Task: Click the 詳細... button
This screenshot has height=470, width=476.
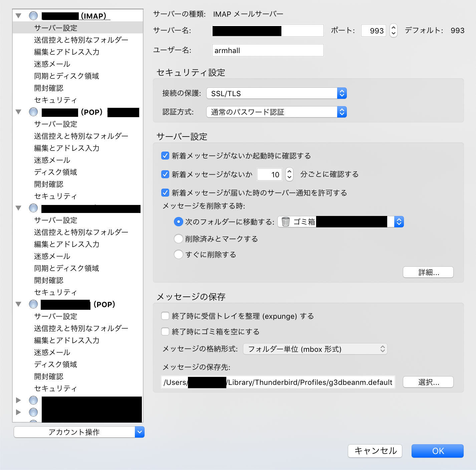Action: click(x=428, y=272)
